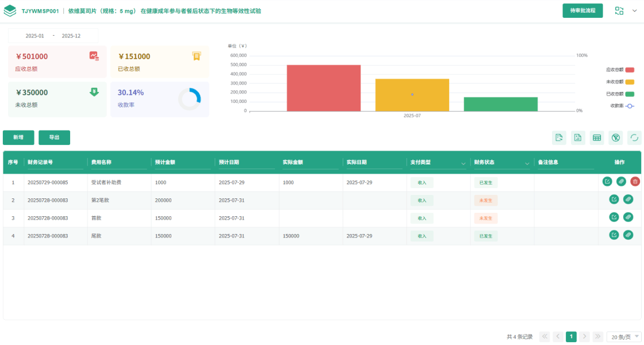Expand the top-right header chevron

(x=635, y=10)
